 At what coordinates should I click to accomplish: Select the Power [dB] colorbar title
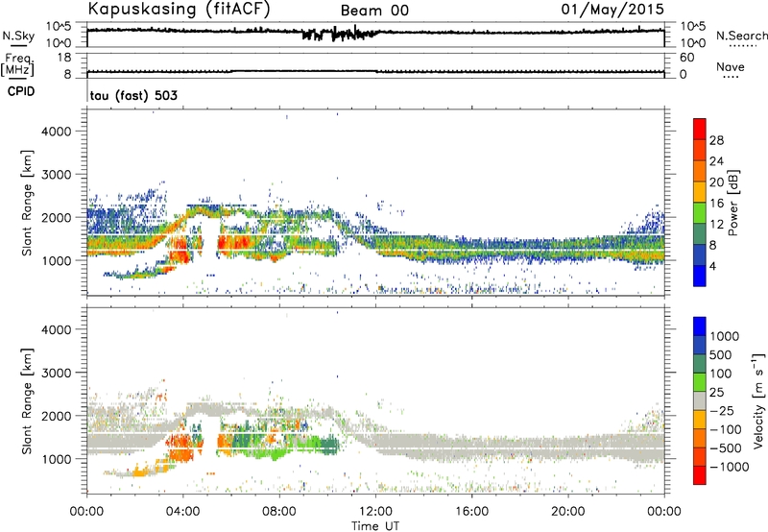(732, 203)
